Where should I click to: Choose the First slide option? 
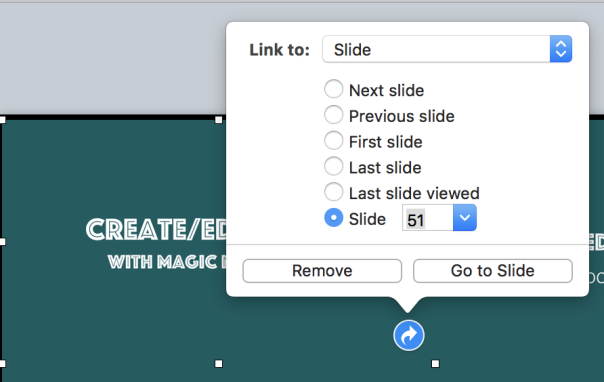pos(334,141)
